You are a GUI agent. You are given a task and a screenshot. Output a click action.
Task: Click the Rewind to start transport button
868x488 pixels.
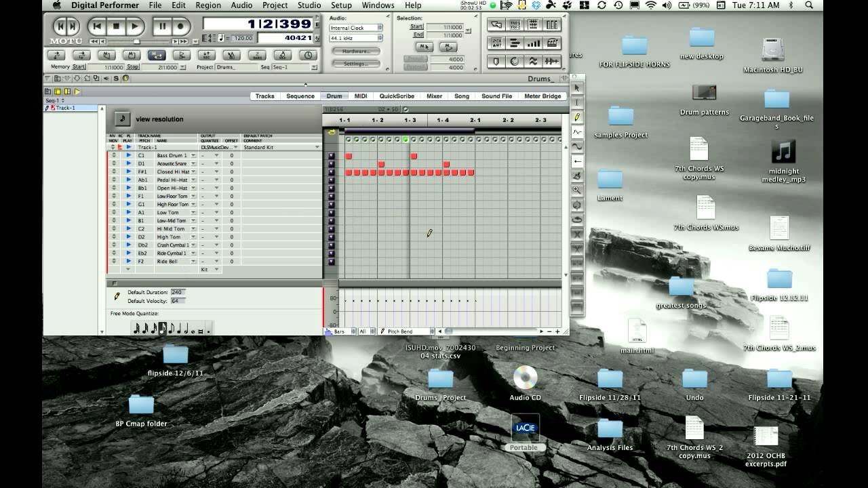[97, 26]
